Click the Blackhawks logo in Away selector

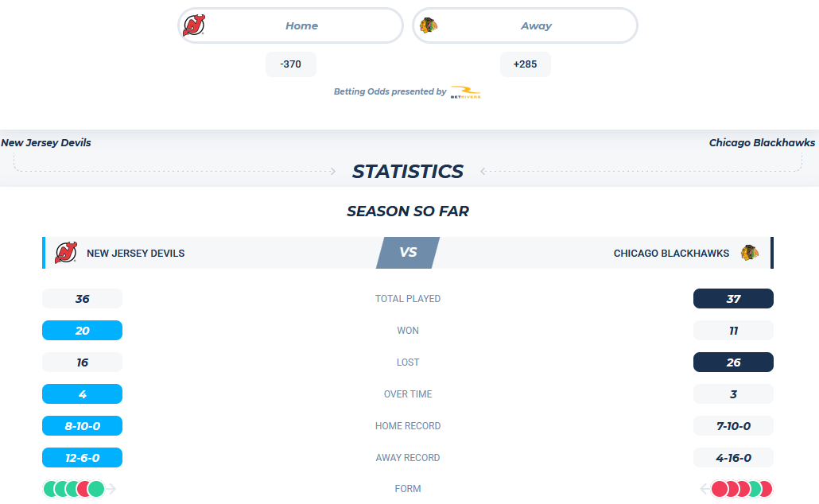pos(429,25)
